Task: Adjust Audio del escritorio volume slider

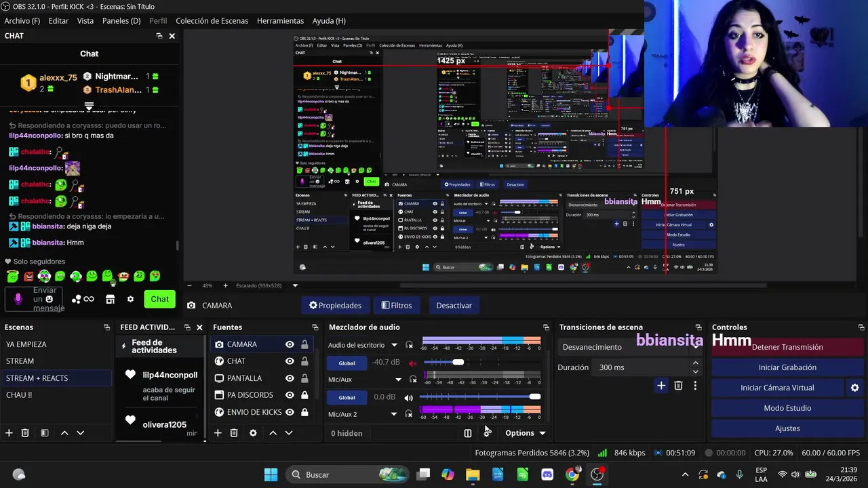Action: click(x=458, y=363)
